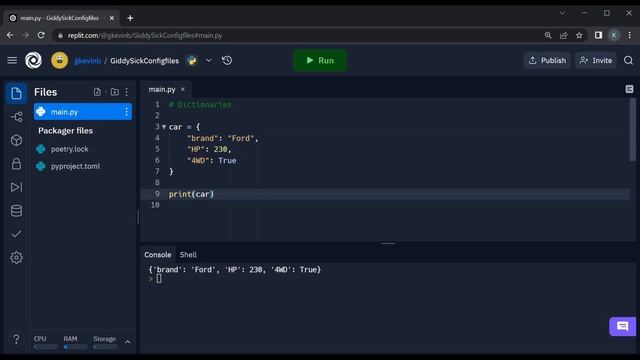
Task: Select the GiddySickConfigfiles repl name
Action: [x=144, y=61]
